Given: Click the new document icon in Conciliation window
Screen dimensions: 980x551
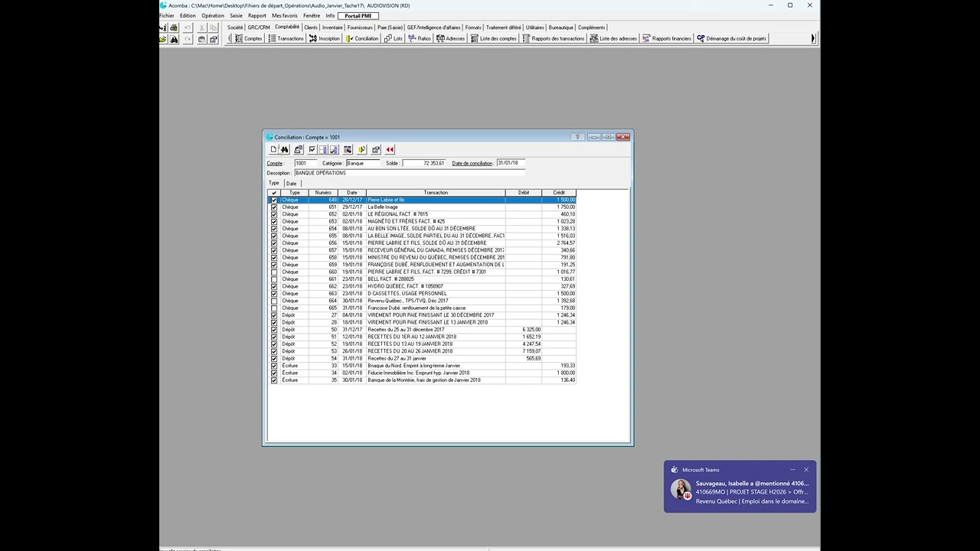Looking at the screenshot, I should [274, 149].
